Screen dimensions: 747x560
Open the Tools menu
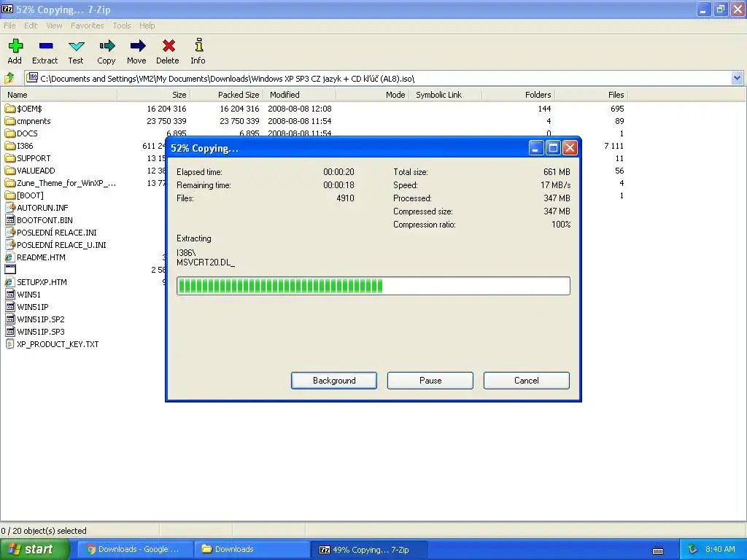click(x=122, y=26)
